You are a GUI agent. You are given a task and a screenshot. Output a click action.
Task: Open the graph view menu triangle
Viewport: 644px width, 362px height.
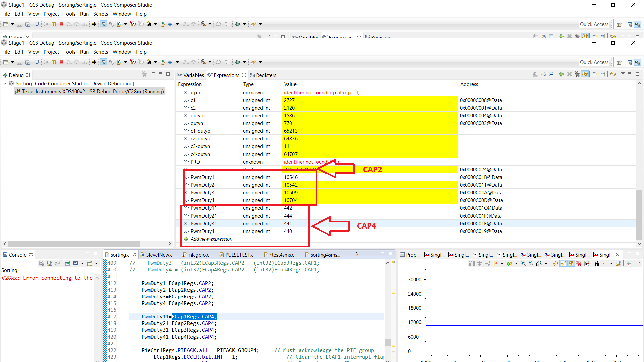[x=639, y=263]
